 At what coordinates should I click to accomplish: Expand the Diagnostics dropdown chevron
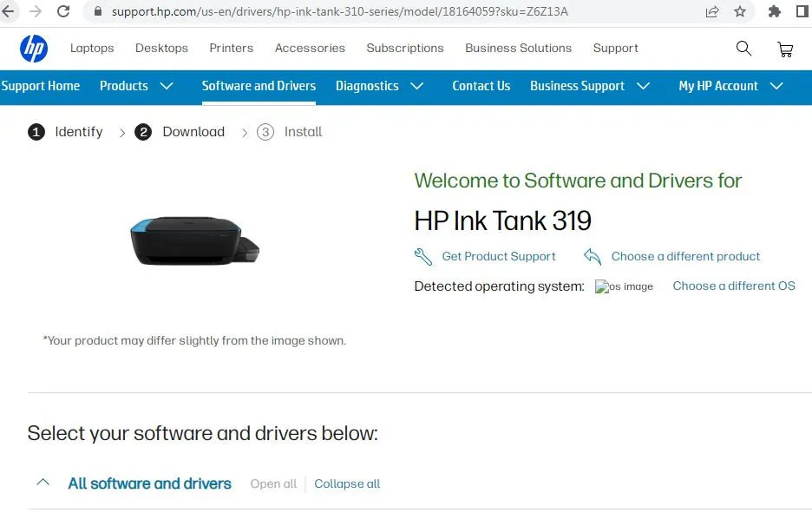(417, 86)
